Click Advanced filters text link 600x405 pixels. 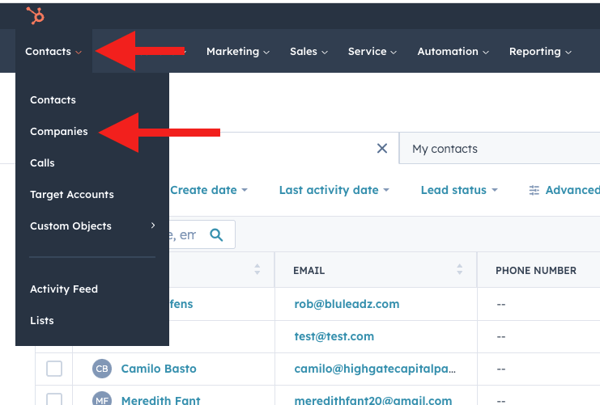[572, 190]
